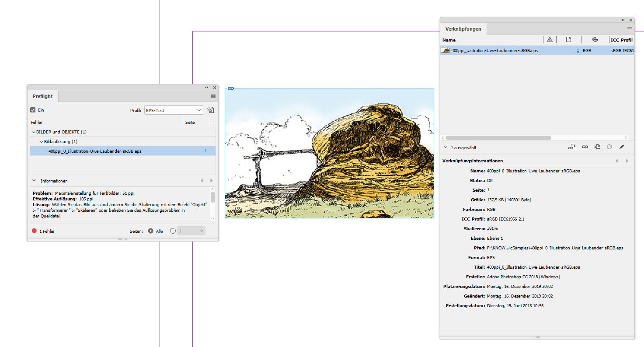Collapse the Bildauflösung error group
Image resolution: width=644 pixels, height=347 pixels.
click(x=42, y=141)
